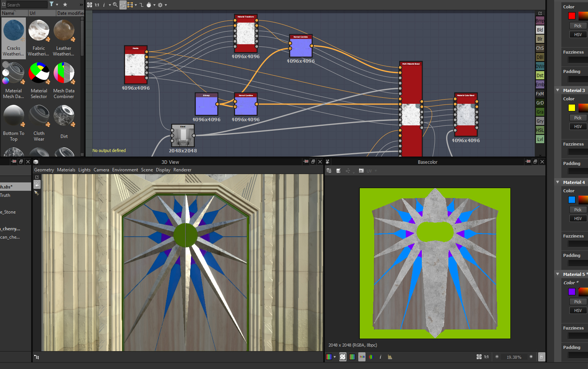Click the yellow Material 3 color swatch
This screenshot has width=588, height=369.
point(572,108)
